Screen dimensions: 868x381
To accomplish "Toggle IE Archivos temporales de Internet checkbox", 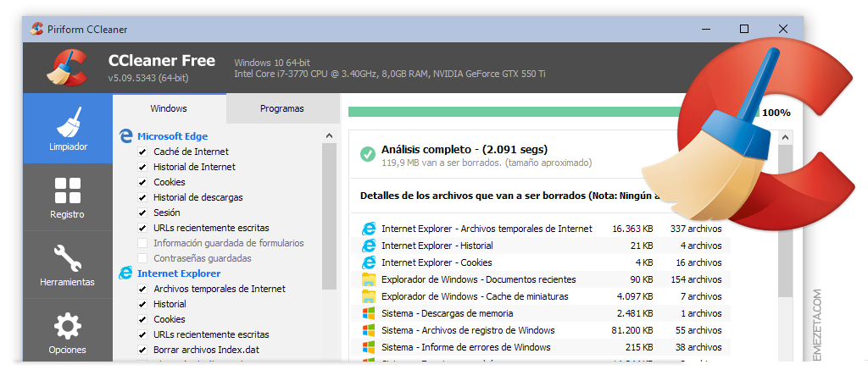I will [x=142, y=289].
